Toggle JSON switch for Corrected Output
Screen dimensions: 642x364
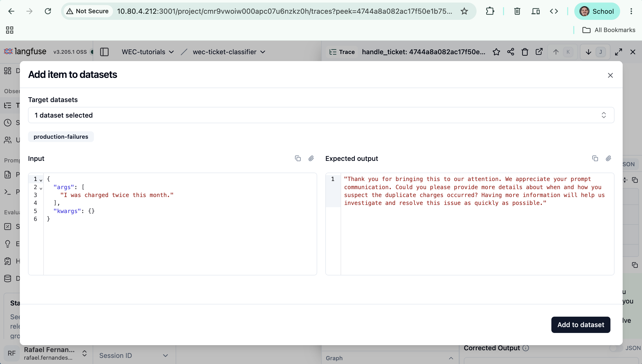(616, 348)
